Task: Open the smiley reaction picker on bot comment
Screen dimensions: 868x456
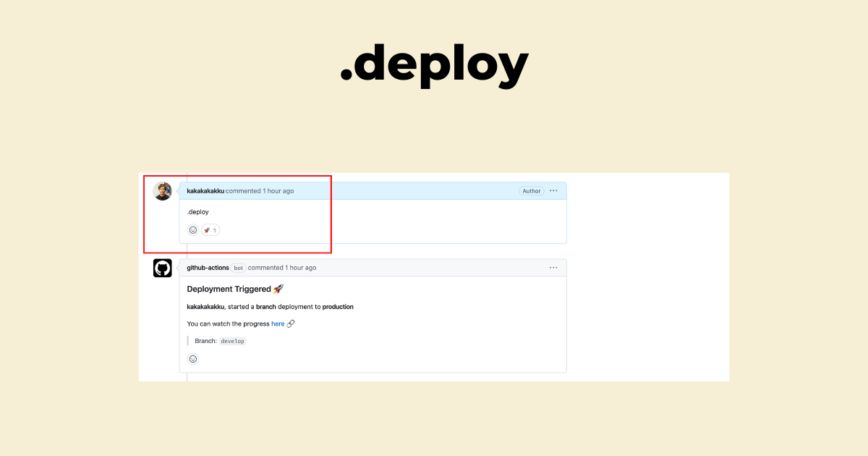Action: coord(193,358)
